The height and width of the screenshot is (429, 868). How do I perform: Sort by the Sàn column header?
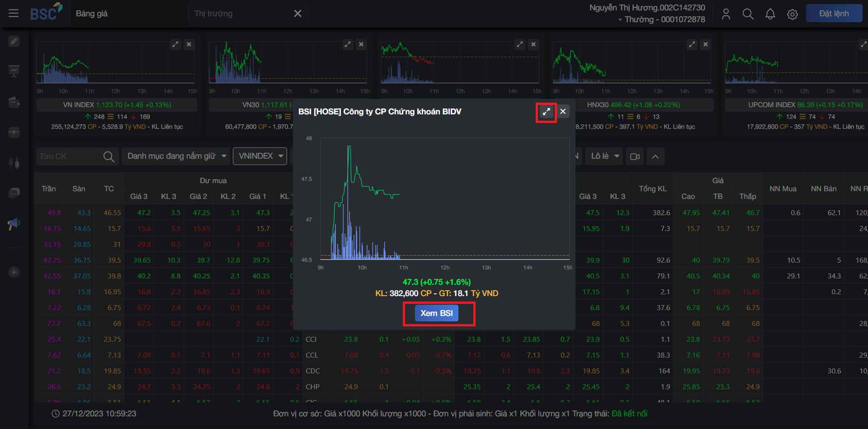(x=79, y=189)
